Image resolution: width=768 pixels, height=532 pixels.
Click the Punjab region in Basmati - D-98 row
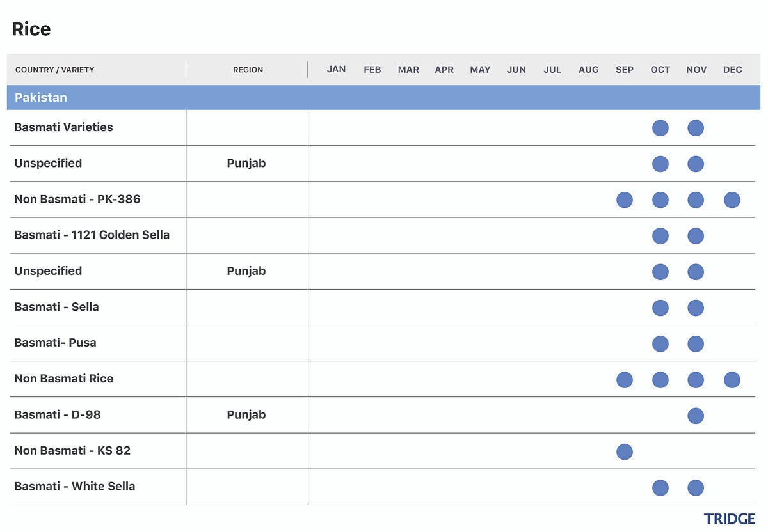pyautogui.click(x=246, y=414)
